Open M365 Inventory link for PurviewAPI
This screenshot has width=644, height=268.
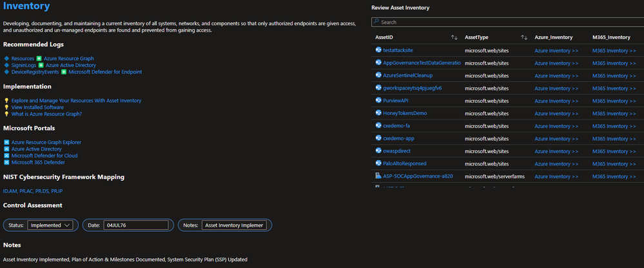pos(614,101)
